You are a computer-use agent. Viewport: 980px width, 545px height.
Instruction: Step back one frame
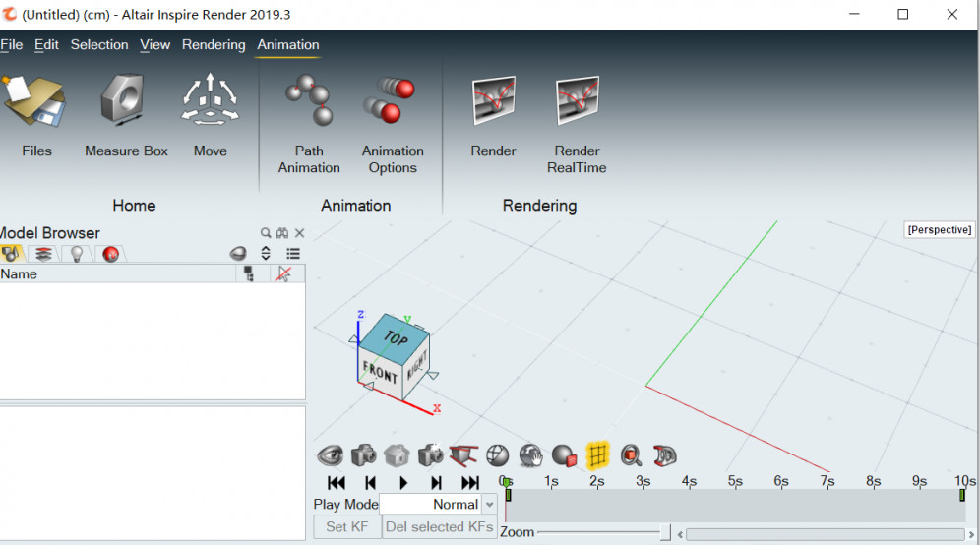pyautogui.click(x=370, y=482)
